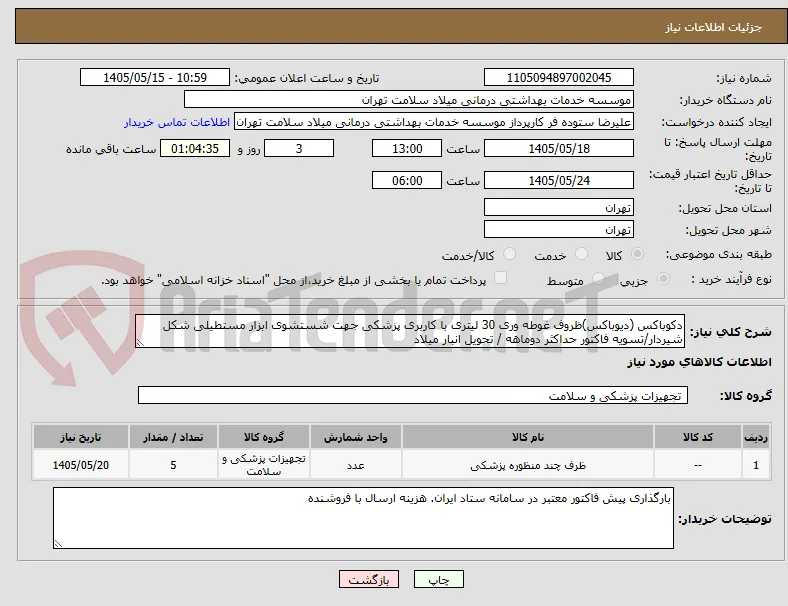Click the response deadline date 1405/05/18
The height and width of the screenshot is (606, 788).
pyautogui.click(x=558, y=149)
